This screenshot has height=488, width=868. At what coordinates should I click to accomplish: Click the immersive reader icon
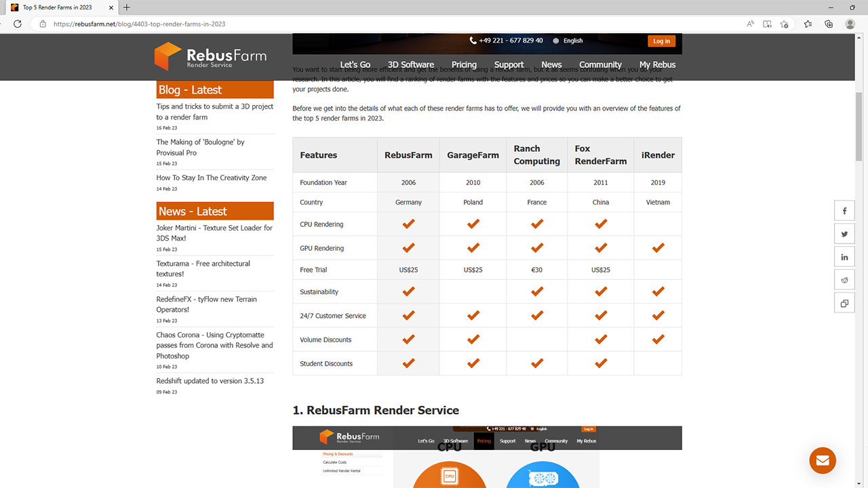[x=767, y=24]
